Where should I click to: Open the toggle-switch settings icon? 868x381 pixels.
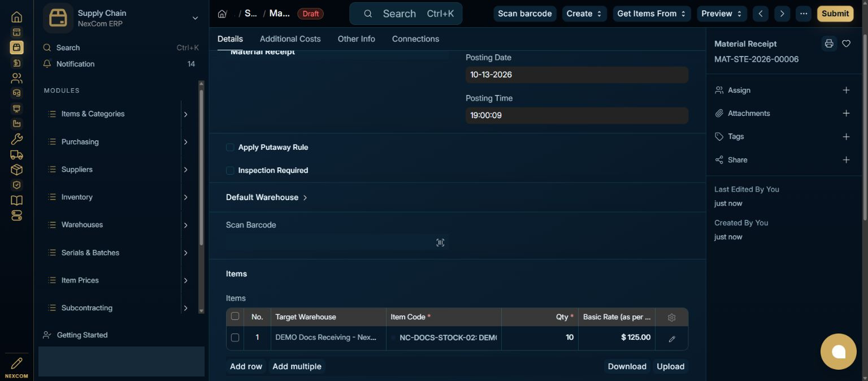point(16,215)
